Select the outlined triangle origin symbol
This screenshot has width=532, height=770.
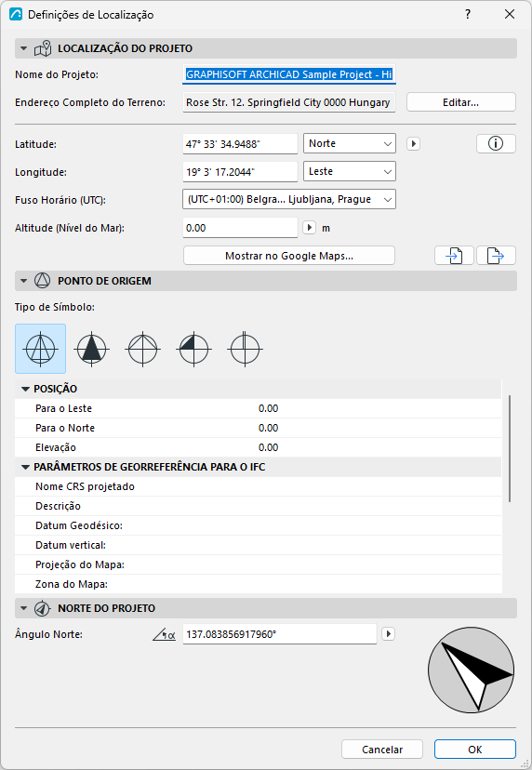[x=40, y=349]
